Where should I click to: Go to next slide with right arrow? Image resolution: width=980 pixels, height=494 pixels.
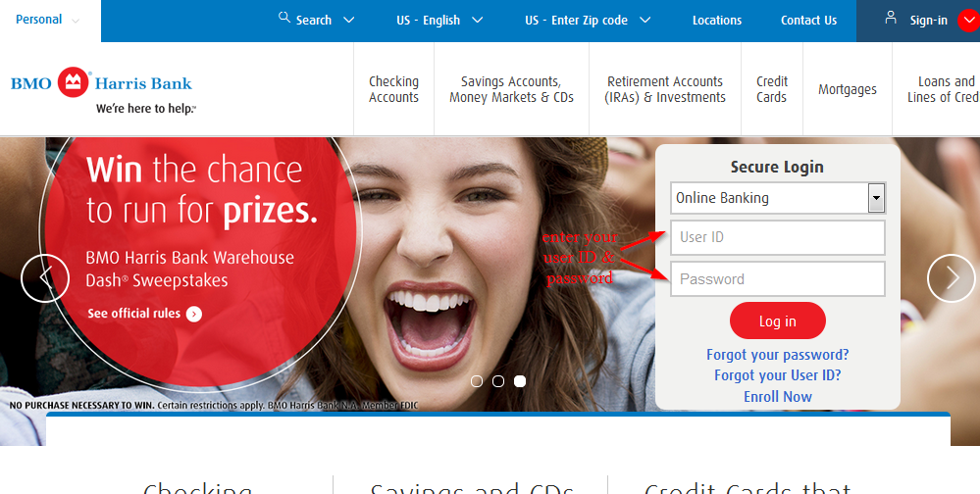pyautogui.click(x=952, y=278)
